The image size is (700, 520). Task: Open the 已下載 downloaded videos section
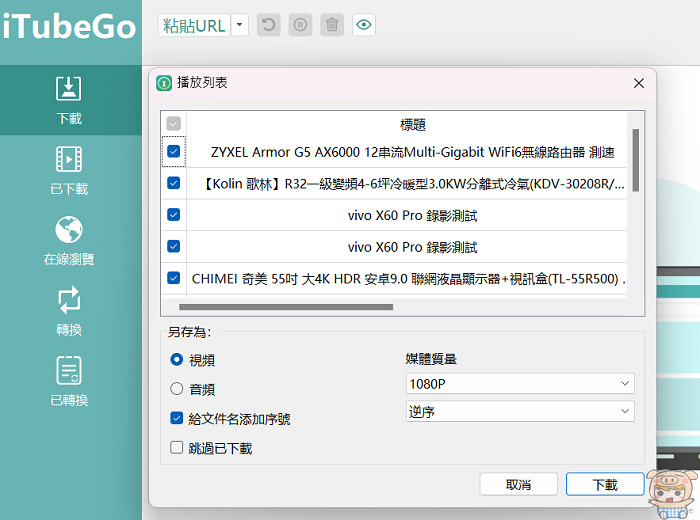(x=69, y=170)
